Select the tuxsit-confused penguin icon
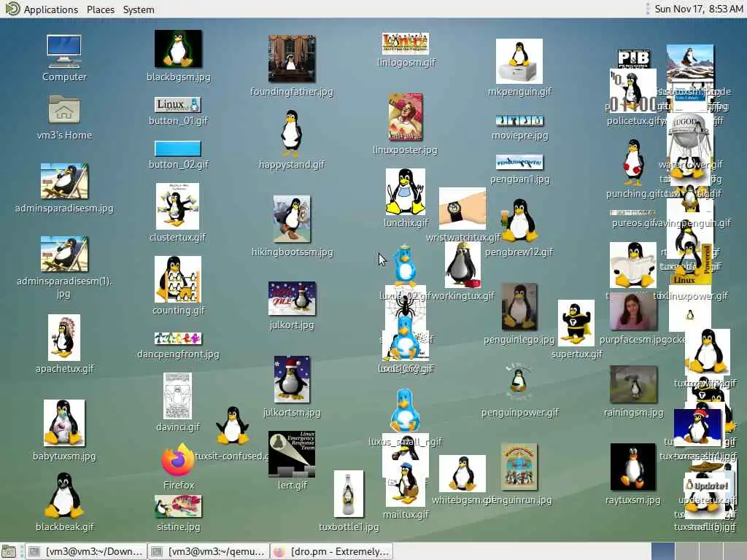Viewport: 747px width, 560px height. 232,426
